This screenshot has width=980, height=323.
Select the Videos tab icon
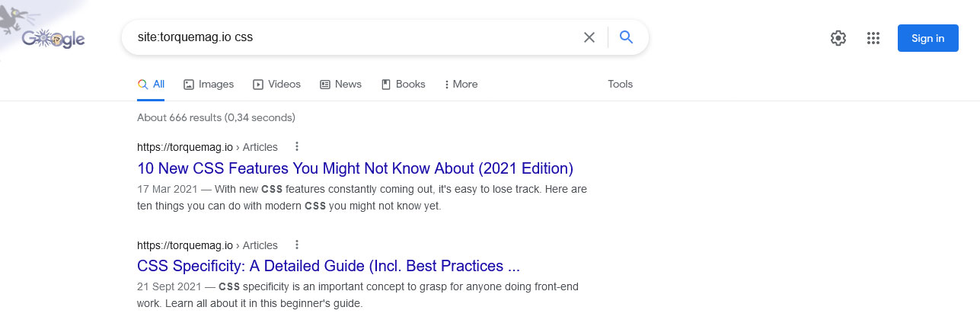tap(258, 85)
